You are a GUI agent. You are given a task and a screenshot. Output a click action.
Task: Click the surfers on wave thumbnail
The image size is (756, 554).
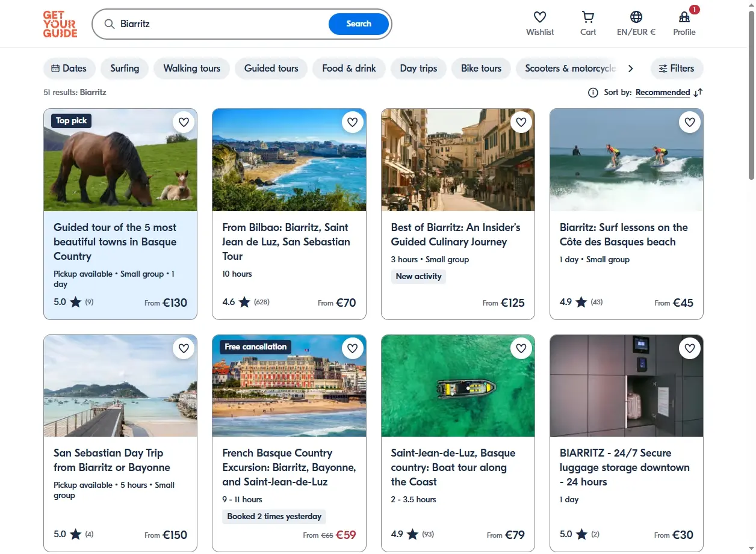tap(627, 160)
